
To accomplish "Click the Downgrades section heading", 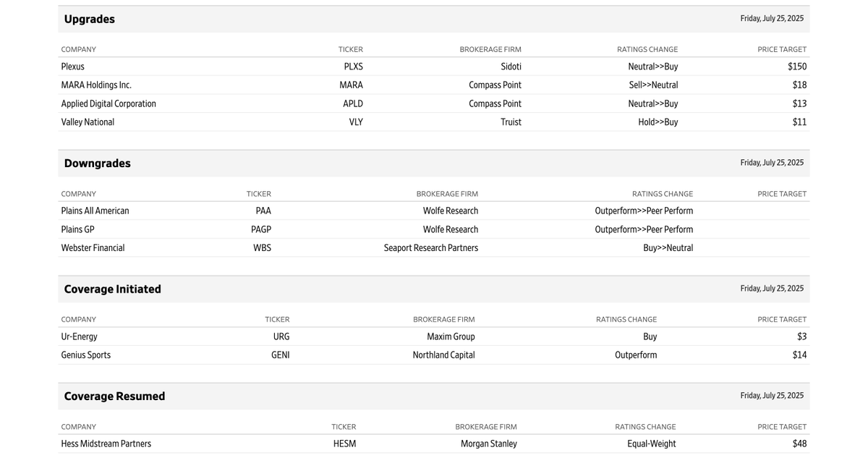I will tap(98, 164).
